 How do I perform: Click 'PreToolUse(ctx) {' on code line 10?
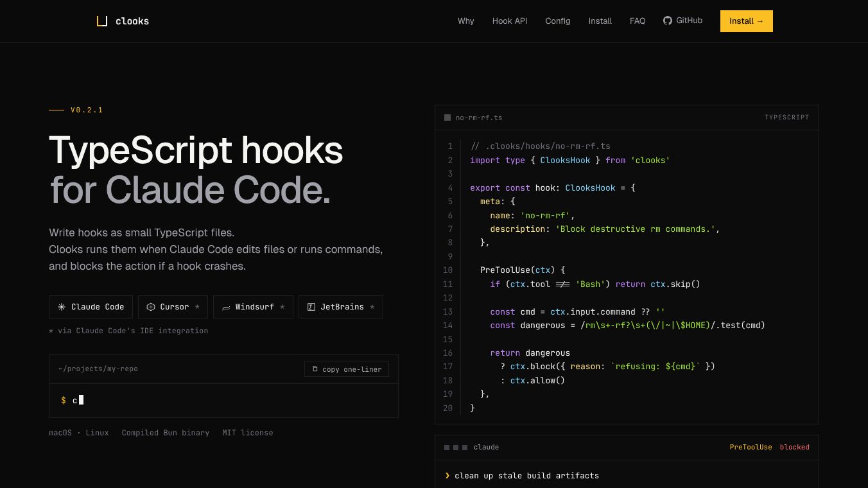522,270
